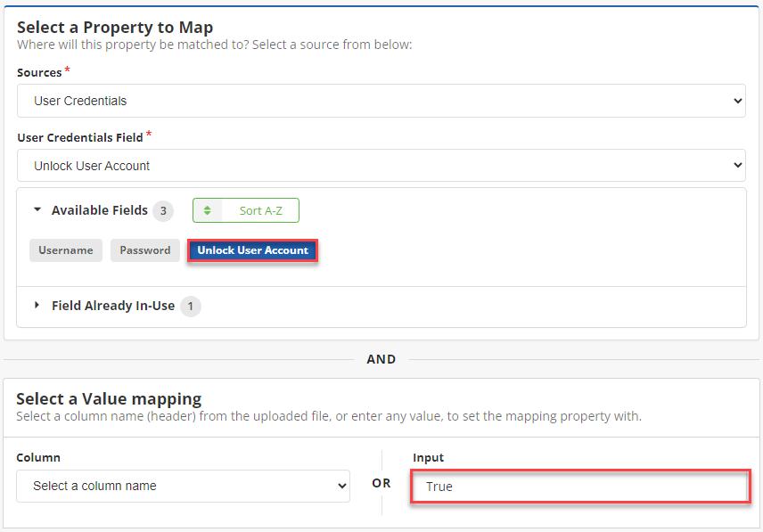Click the chevron on the Sources dropdown
763x532 pixels.
point(736,102)
